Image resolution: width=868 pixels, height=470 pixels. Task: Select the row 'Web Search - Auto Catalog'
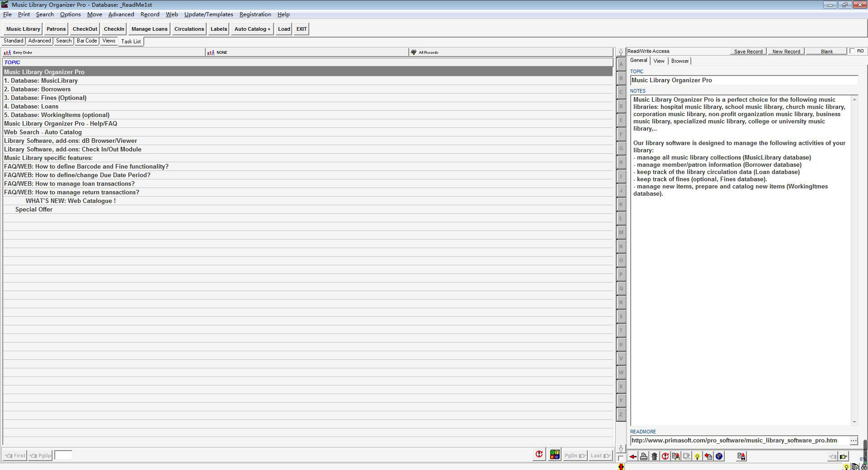307,132
